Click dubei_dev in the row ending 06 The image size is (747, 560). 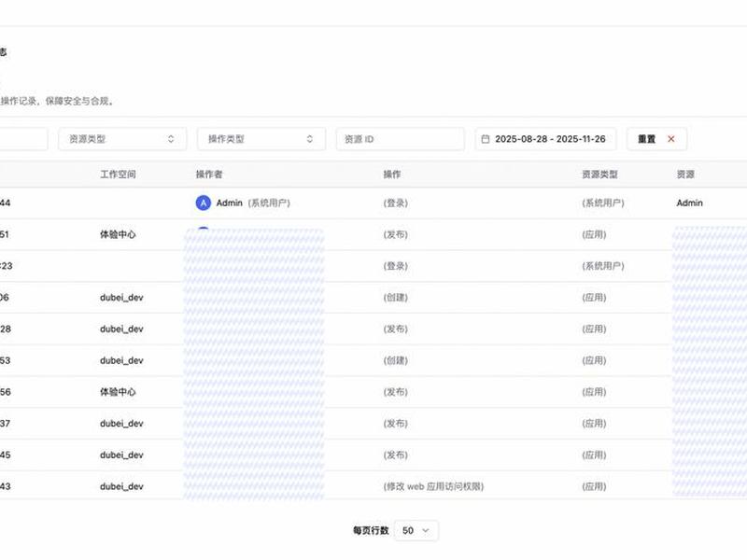[121, 298]
